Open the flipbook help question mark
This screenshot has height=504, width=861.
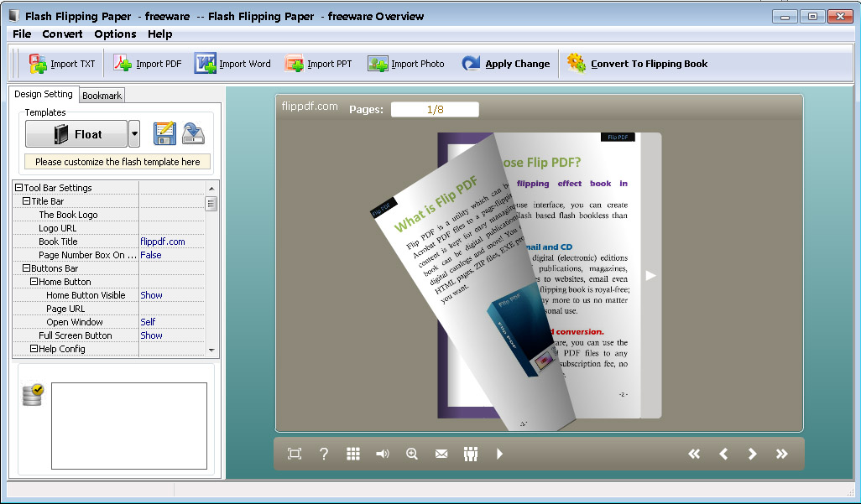pos(324,454)
